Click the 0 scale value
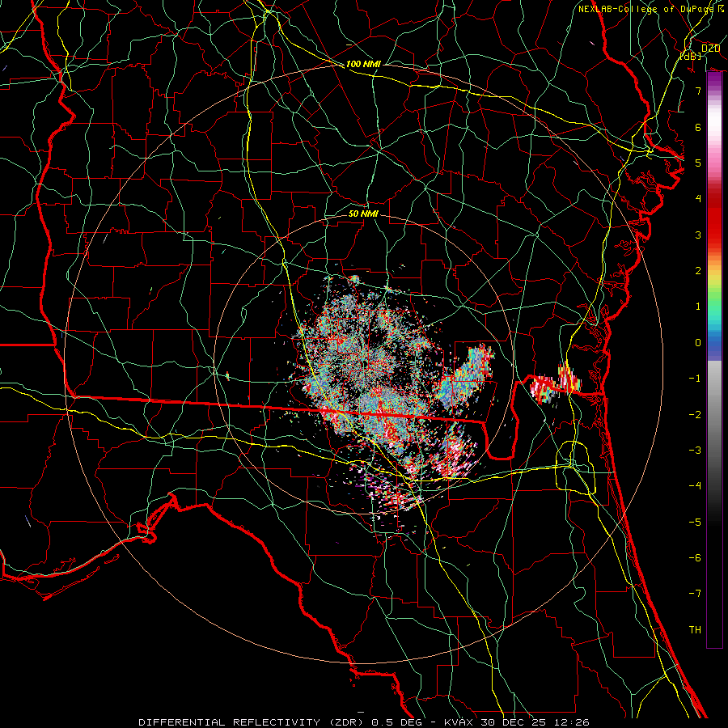 coord(698,343)
